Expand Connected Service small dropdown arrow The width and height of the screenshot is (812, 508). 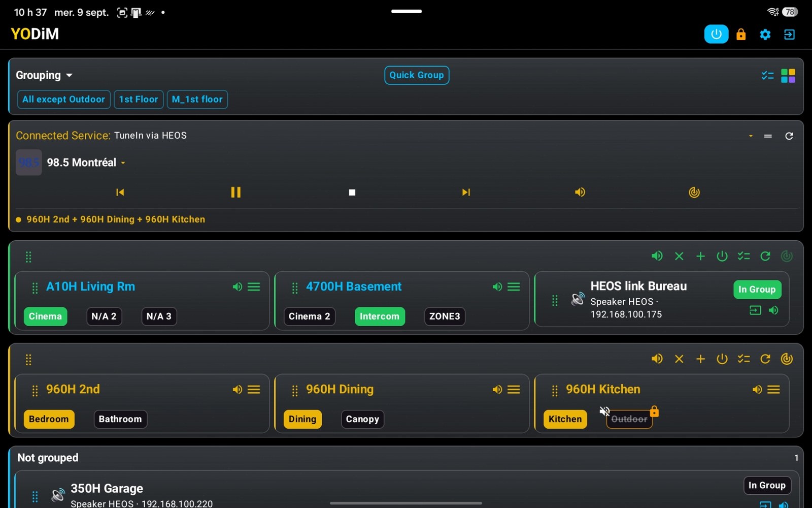coord(750,136)
